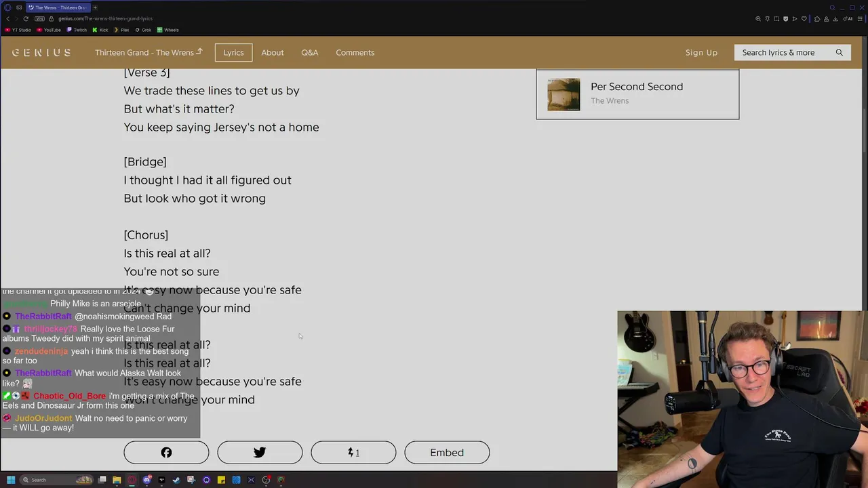Screen dimensions: 868x488
Task: Open the Opera icon in the taskbar
Action: 132,480
